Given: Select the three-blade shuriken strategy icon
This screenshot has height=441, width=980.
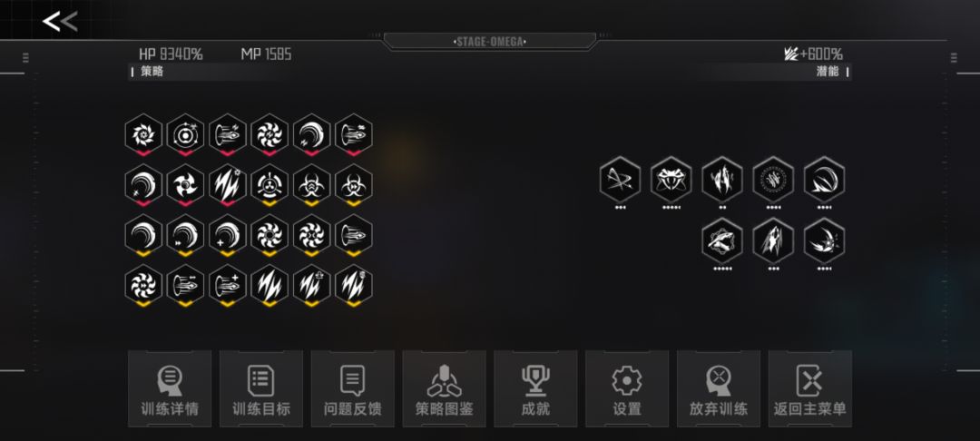Looking at the screenshot, I should [186, 184].
